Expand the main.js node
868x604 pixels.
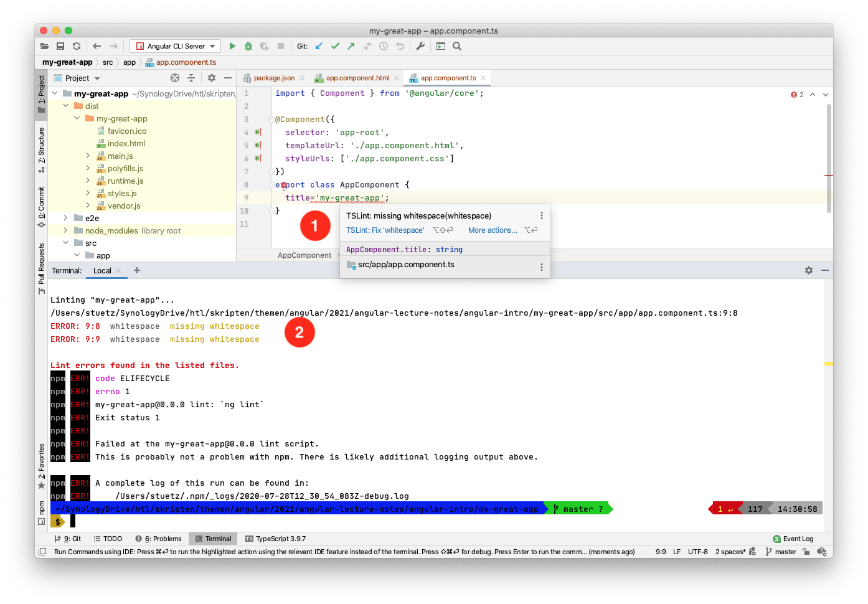click(x=88, y=156)
